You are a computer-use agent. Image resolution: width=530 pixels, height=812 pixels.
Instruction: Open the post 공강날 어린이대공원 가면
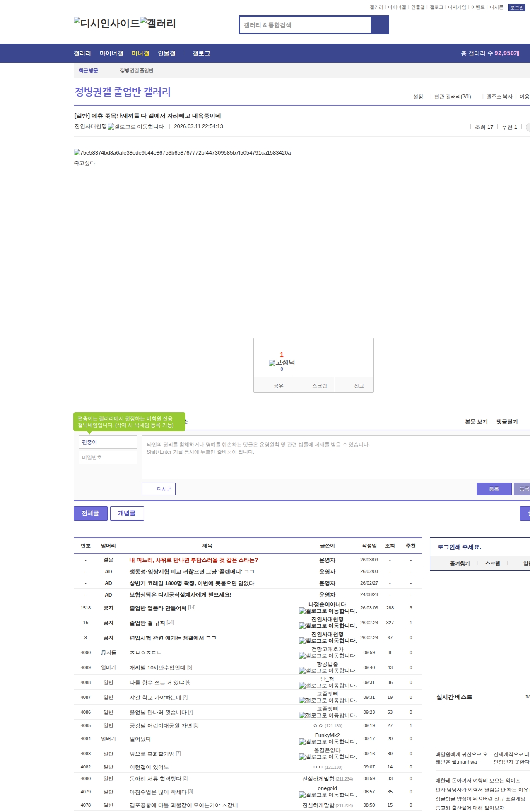tap(161, 725)
